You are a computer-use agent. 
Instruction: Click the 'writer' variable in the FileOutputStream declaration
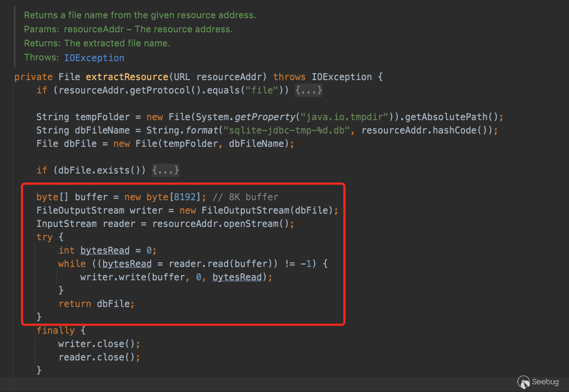click(x=146, y=210)
